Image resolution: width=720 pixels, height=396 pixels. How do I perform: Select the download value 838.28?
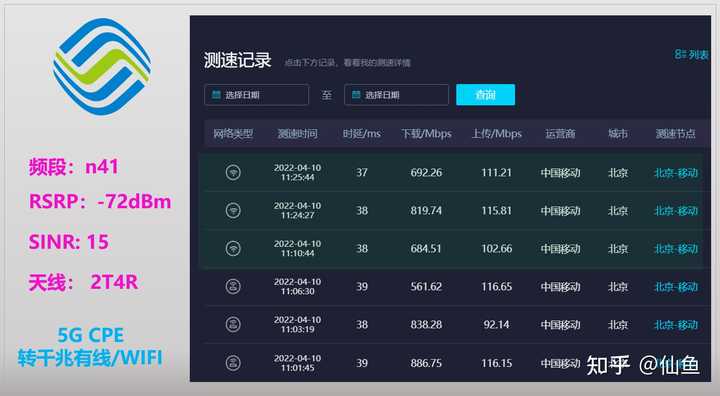(426, 325)
